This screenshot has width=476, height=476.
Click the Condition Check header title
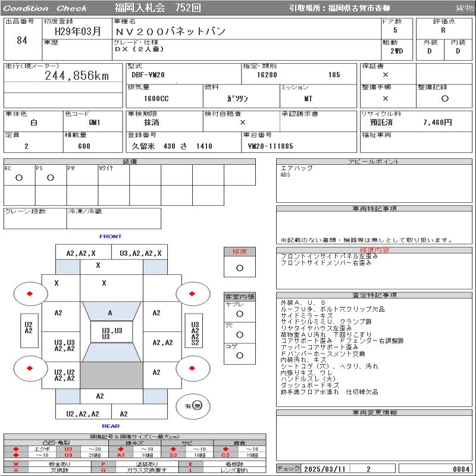tap(45, 8)
